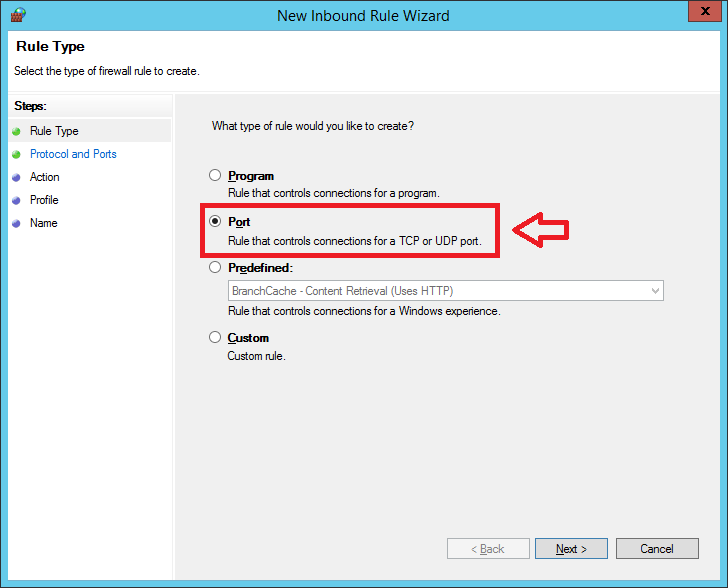
Task: Jump to the Action step in sidebar
Action: click(x=45, y=177)
